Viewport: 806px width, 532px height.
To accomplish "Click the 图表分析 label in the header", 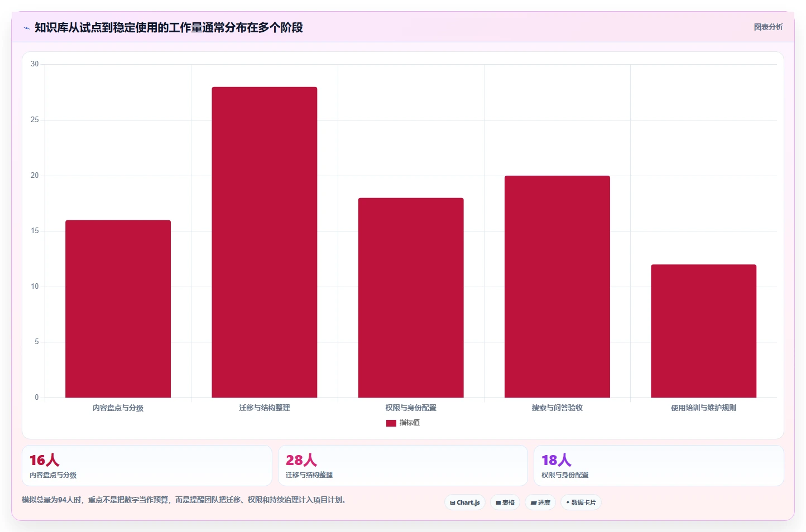I will point(768,27).
